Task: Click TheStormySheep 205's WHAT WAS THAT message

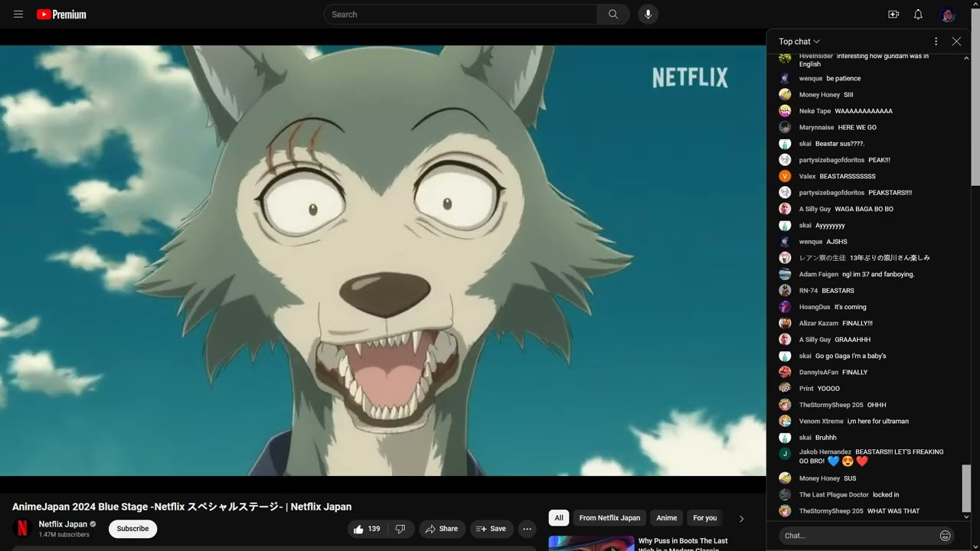Action: (x=893, y=511)
